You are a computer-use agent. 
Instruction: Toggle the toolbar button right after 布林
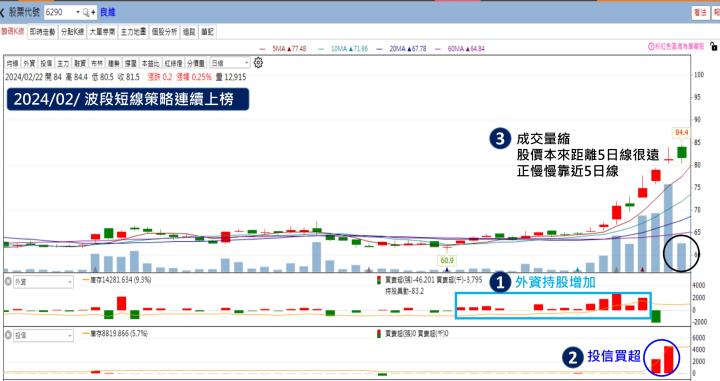pos(113,63)
